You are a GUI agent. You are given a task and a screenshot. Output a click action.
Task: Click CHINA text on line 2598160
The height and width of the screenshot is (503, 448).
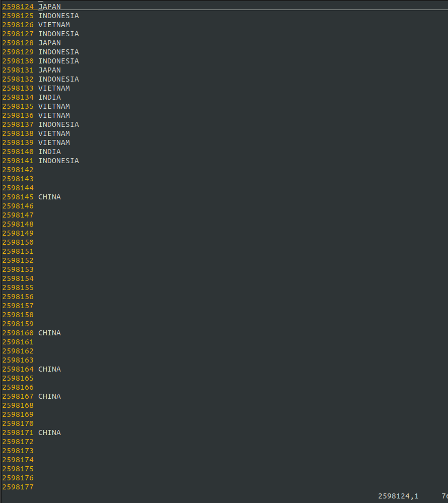[49, 333]
